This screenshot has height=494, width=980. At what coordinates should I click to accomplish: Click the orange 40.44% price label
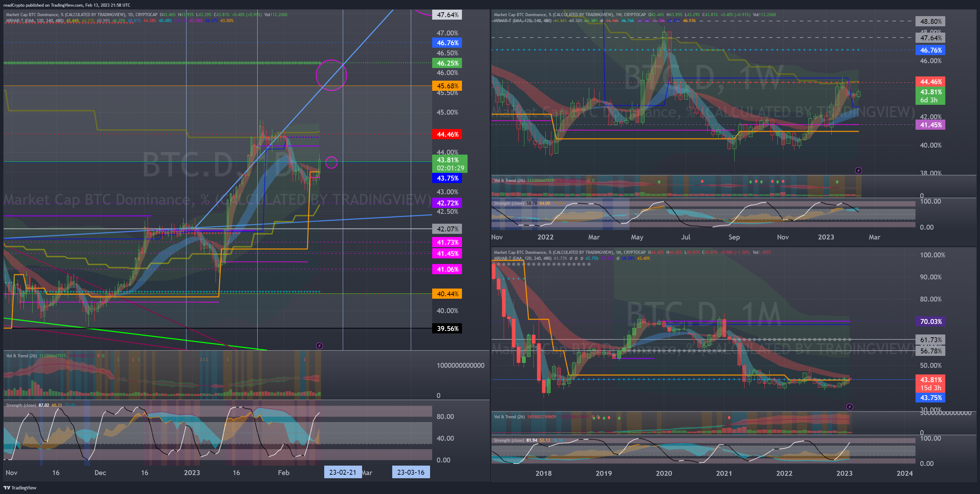point(447,293)
